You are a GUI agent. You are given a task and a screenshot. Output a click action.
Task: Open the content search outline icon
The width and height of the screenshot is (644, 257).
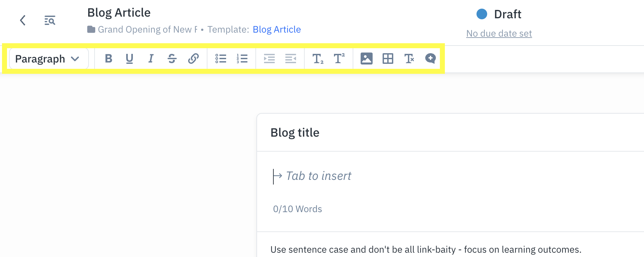pyautogui.click(x=50, y=20)
